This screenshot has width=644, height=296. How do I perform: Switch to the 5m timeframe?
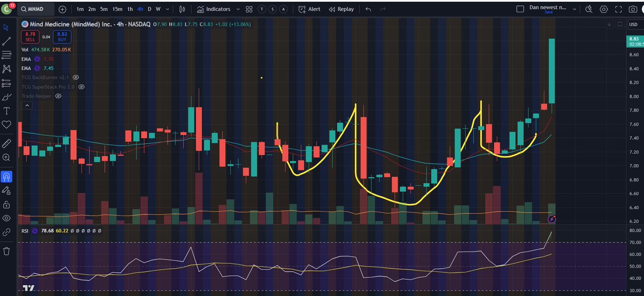[x=104, y=9]
